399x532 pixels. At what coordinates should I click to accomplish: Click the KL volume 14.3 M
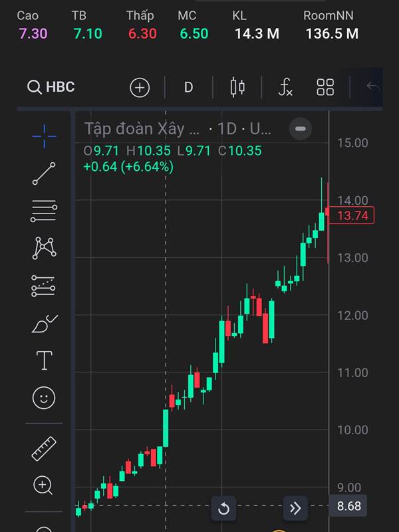257,34
